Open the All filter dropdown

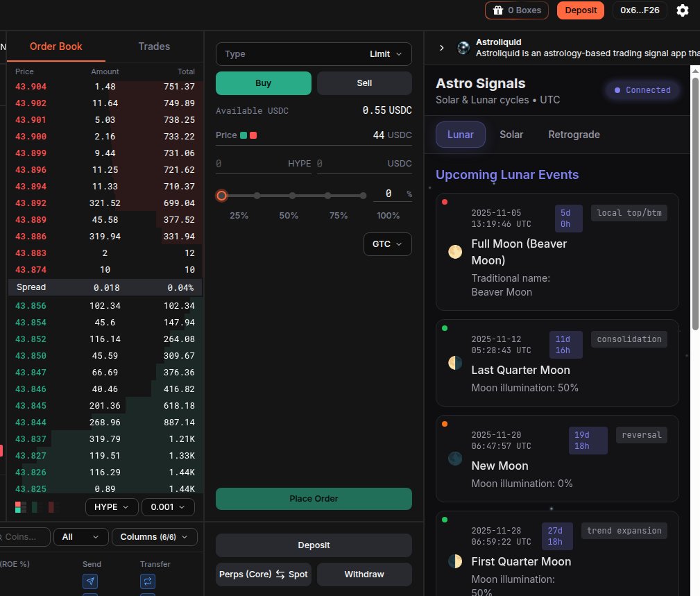(x=80, y=537)
